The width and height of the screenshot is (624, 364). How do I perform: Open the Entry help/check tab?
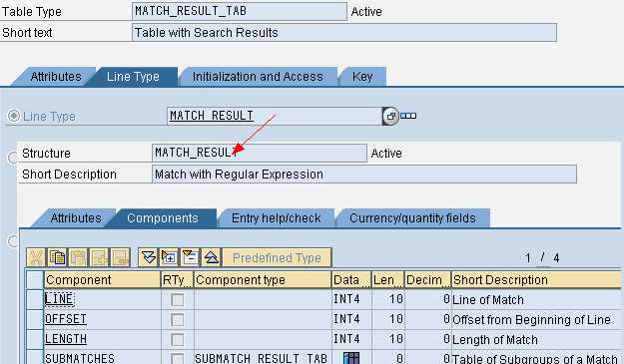point(277,218)
